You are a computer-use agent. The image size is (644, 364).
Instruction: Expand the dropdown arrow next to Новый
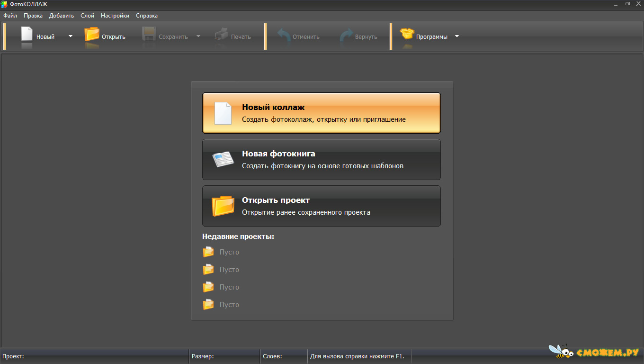pos(71,36)
